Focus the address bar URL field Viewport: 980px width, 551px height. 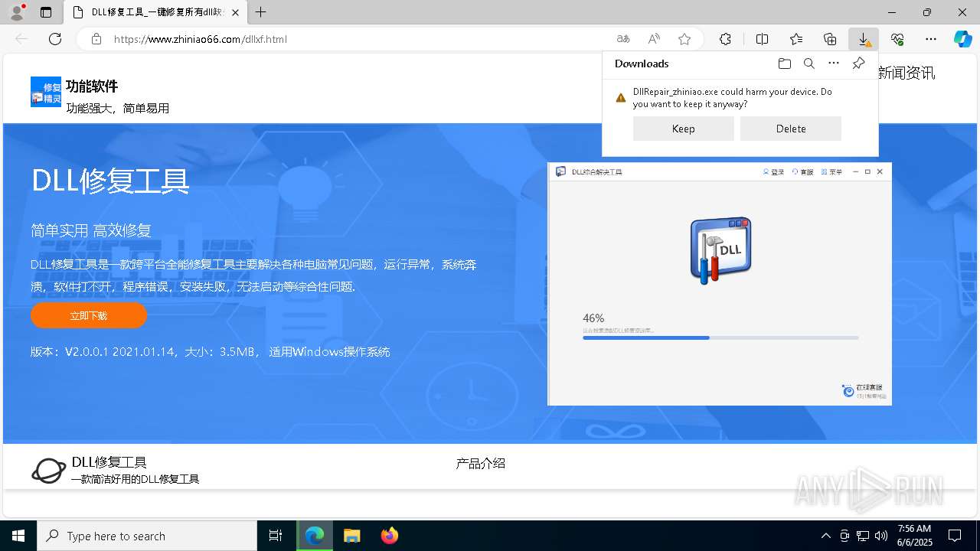(360, 39)
